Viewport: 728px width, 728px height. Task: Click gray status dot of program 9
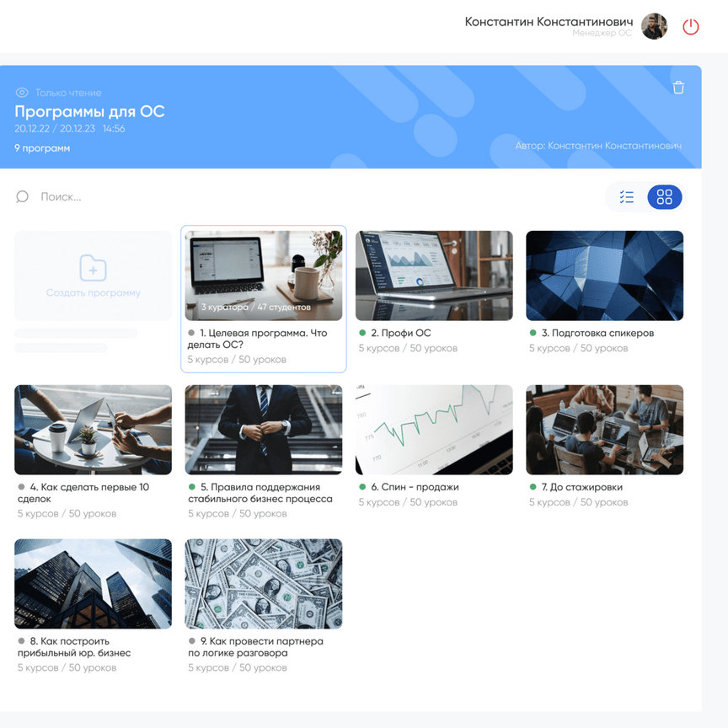(x=192, y=641)
